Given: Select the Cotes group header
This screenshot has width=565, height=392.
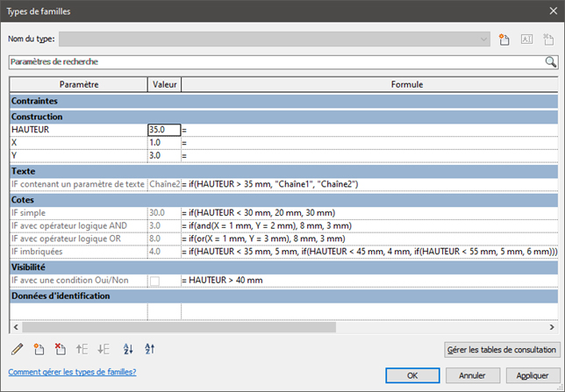Looking at the screenshot, I should point(284,200).
